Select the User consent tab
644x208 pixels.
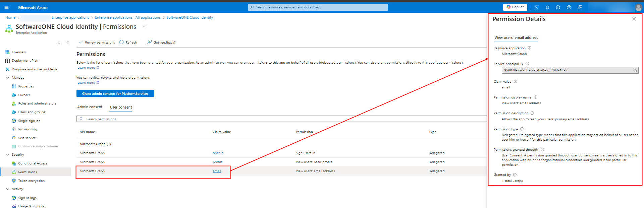(x=121, y=107)
